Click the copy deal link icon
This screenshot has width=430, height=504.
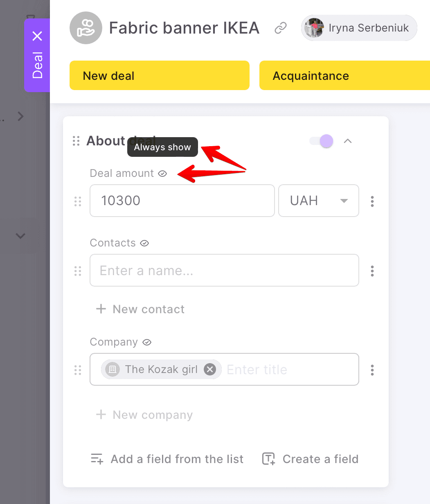[280, 28]
